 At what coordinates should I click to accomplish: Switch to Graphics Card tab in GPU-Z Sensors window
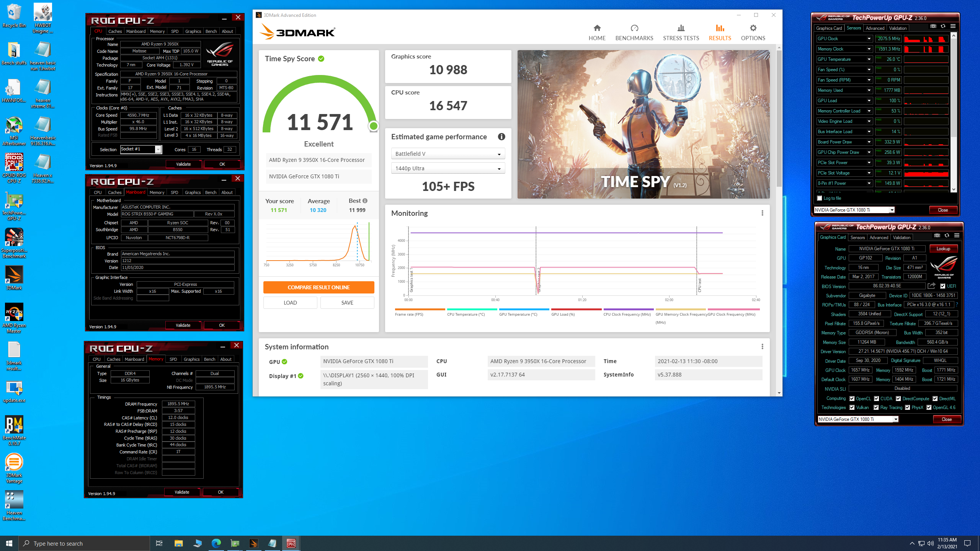point(829,28)
